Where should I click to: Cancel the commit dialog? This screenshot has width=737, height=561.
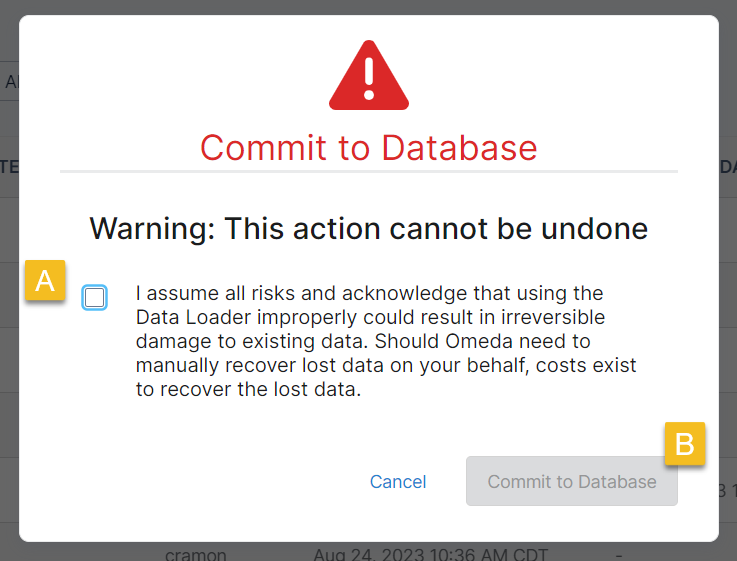pos(398,482)
